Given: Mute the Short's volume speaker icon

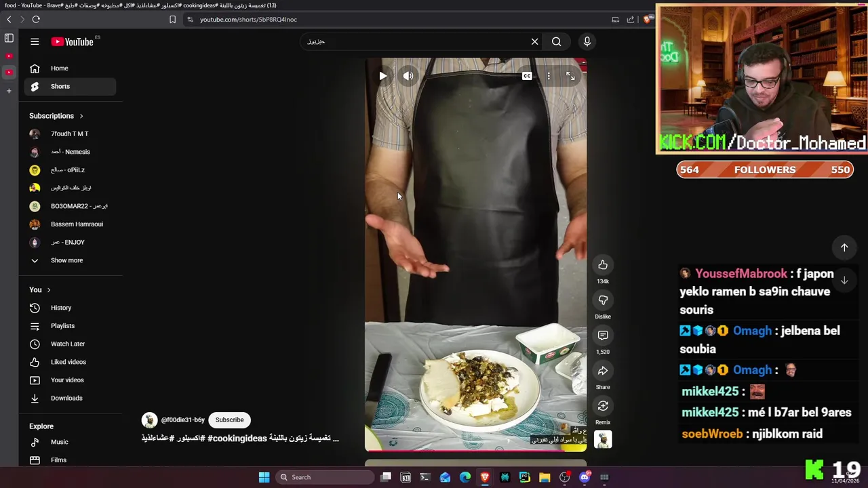Looking at the screenshot, I should point(408,76).
